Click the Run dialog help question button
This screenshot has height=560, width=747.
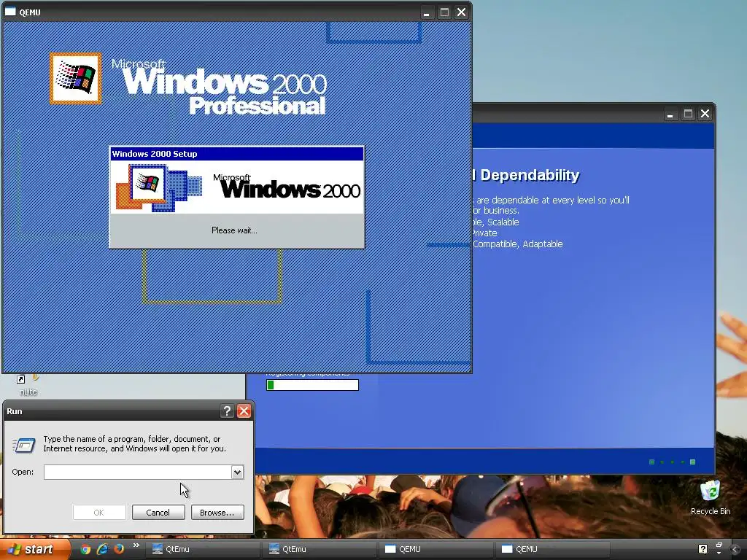click(x=227, y=411)
